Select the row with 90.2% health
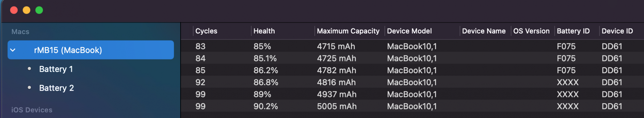 click(x=412, y=106)
